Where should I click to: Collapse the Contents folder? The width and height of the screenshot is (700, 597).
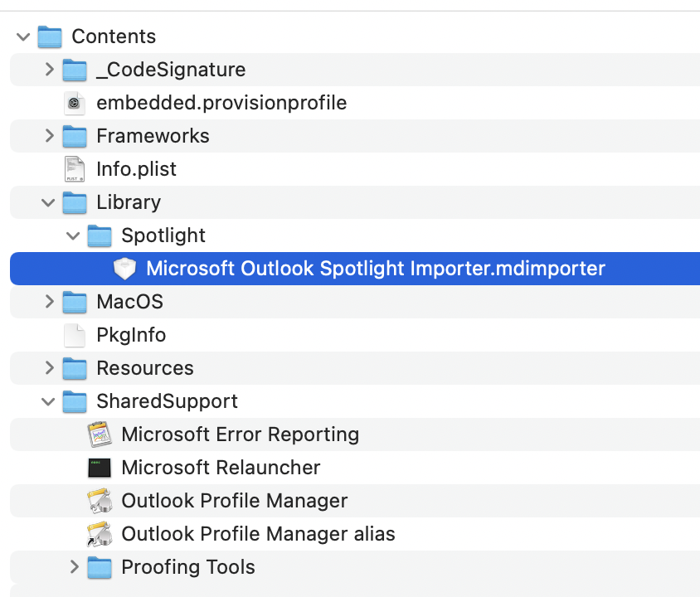24,36
